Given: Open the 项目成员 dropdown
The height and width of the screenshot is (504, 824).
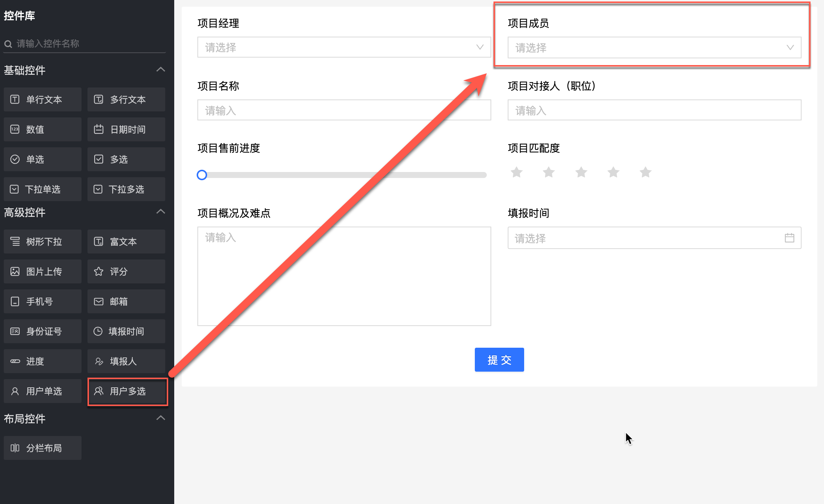Looking at the screenshot, I should click(x=654, y=47).
